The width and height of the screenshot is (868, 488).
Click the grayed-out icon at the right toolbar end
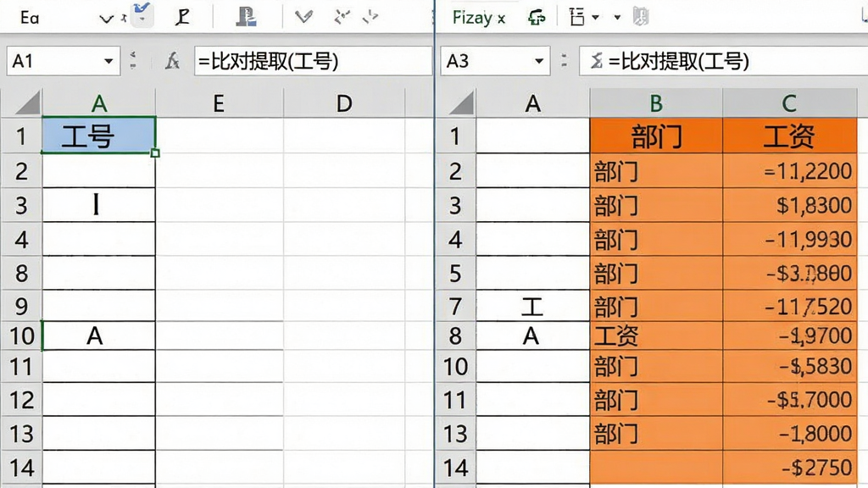click(x=641, y=17)
